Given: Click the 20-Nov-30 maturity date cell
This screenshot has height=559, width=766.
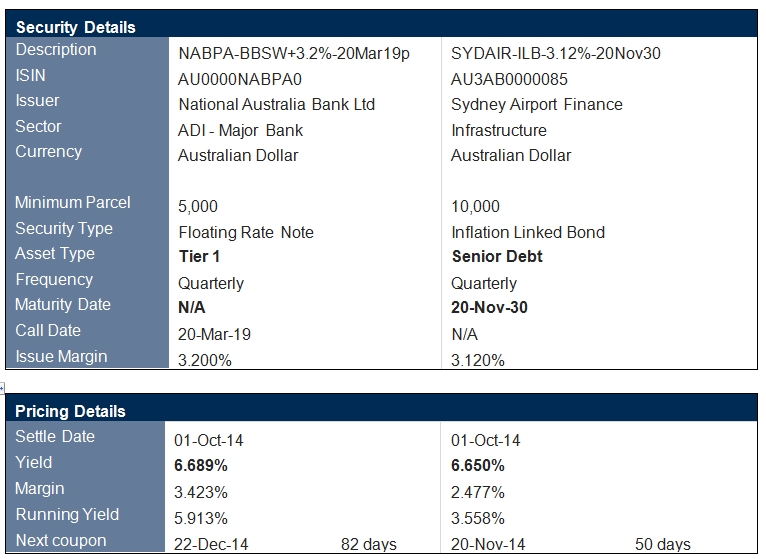Looking at the screenshot, I should [489, 307].
